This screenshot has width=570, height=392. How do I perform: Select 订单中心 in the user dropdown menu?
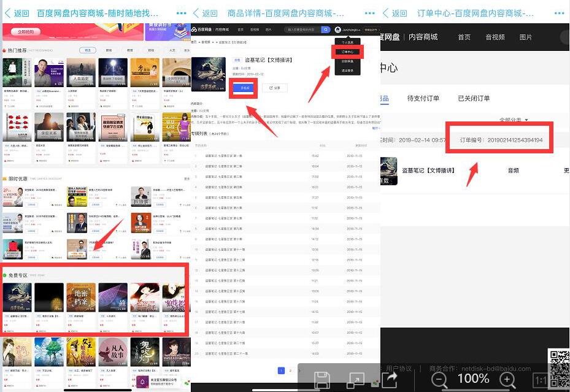347,52
